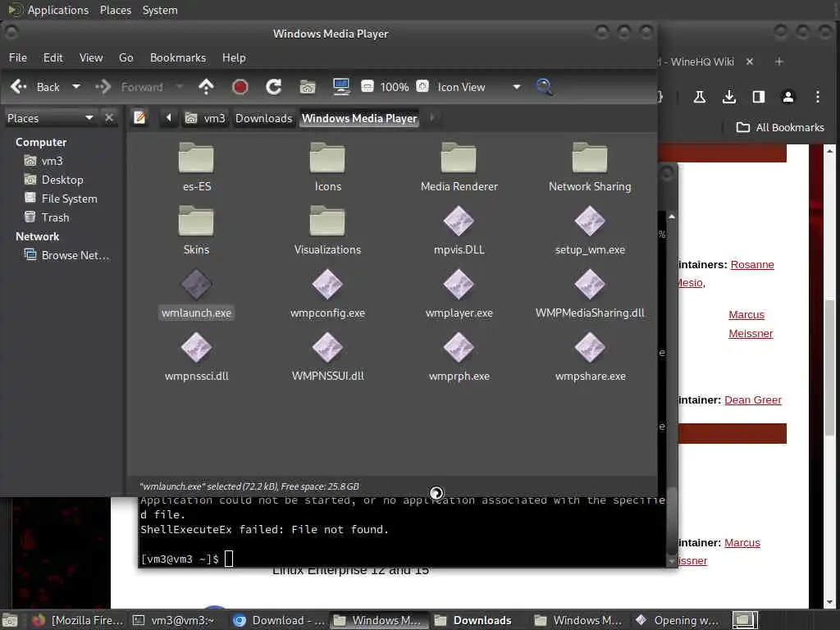Open the System menu in top panel
840x630 pixels.
click(160, 10)
